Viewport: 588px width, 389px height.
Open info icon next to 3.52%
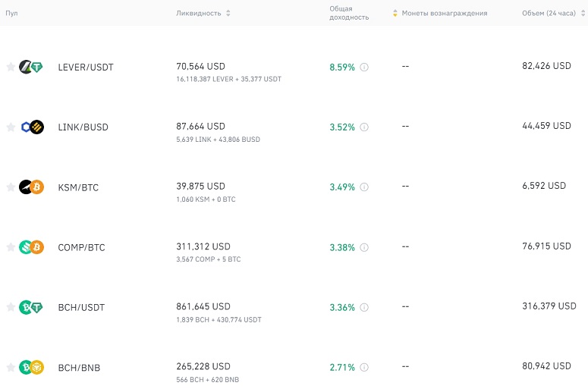coord(364,127)
